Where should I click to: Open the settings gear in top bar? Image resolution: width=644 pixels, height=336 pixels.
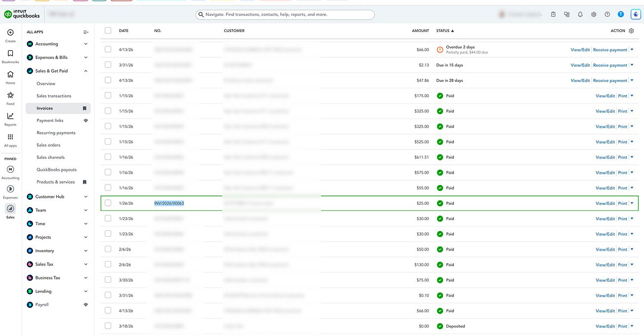594,15
